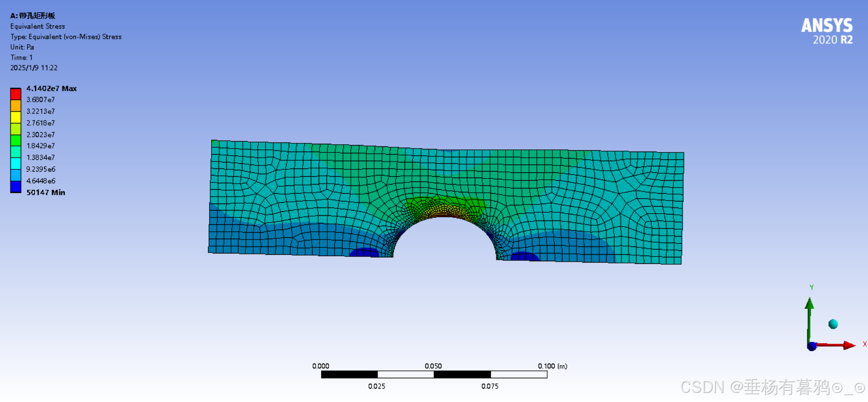Screen dimensions: 868x402
Task: Select the 4.1402e7 Max legend value
Action: (x=52, y=88)
